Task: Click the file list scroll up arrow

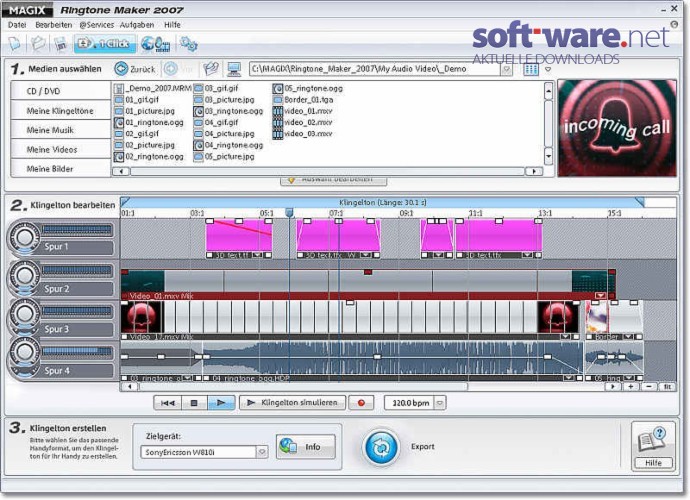Action: (548, 91)
